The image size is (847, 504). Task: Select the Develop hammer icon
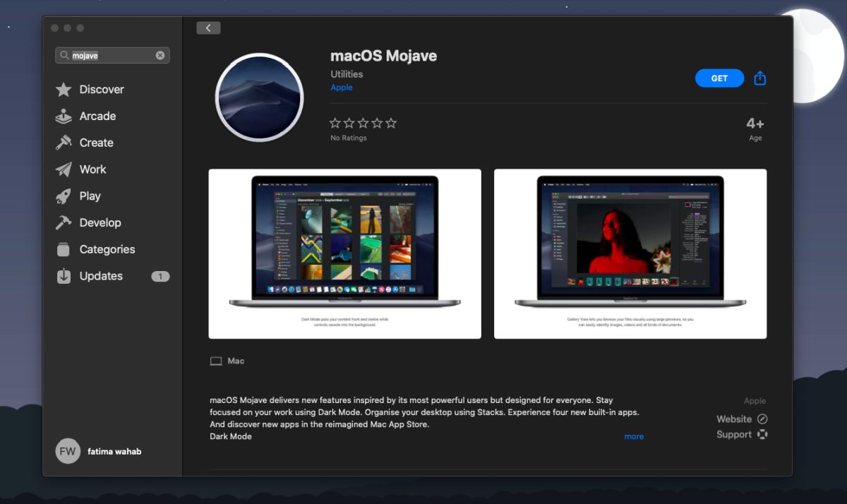tap(64, 222)
